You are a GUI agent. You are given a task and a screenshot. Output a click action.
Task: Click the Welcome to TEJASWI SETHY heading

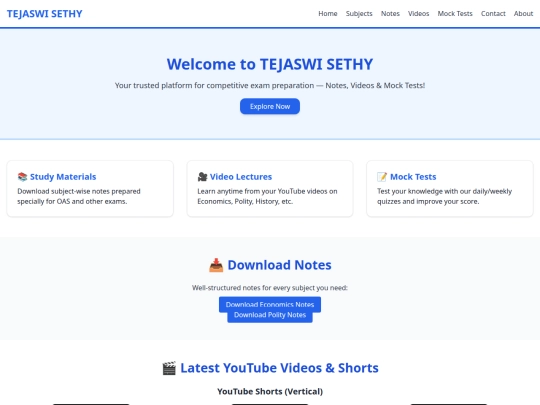(x=270, y=64)
